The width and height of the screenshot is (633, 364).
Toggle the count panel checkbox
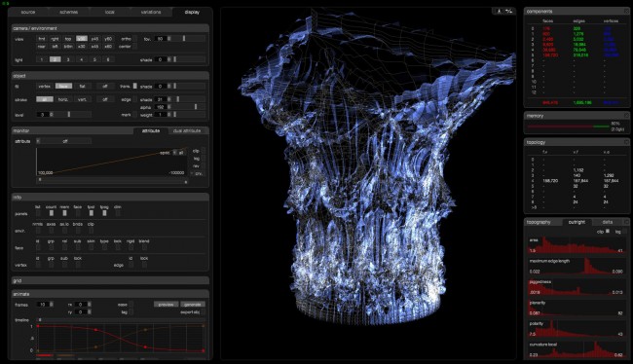pos(52,213)
